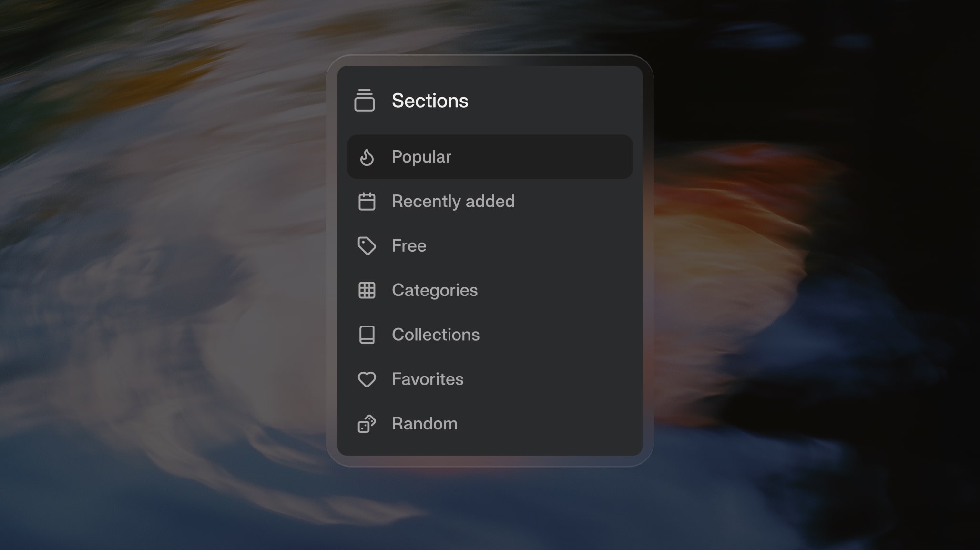The image size is (980, 550).
Task: Go to Recently added
Action: [x=453, y=201]
